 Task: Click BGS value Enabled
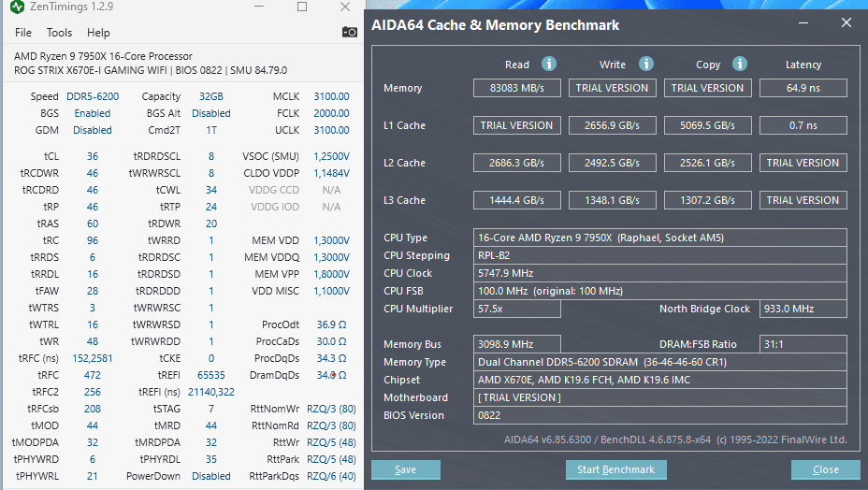tap(93, 113)
